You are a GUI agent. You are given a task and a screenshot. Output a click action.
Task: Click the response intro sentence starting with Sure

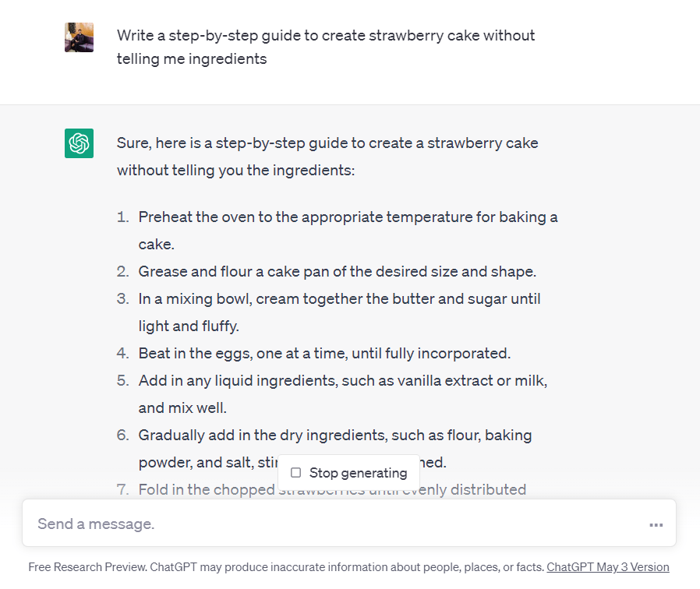tap(327, 156)
